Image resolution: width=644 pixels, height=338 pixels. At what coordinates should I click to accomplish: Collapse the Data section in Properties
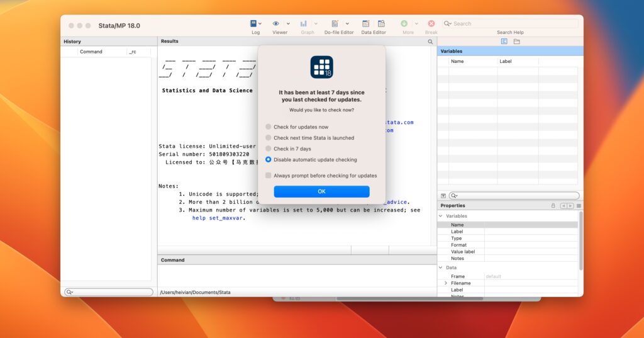pyautogui.click(x=441, y=268)
